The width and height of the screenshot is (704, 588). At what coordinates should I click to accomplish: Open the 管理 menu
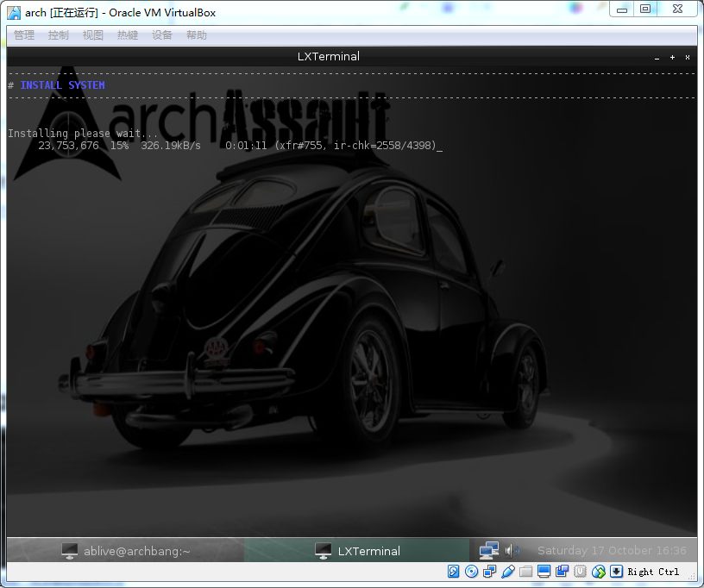pyautogui.click(x=24, y=35)
